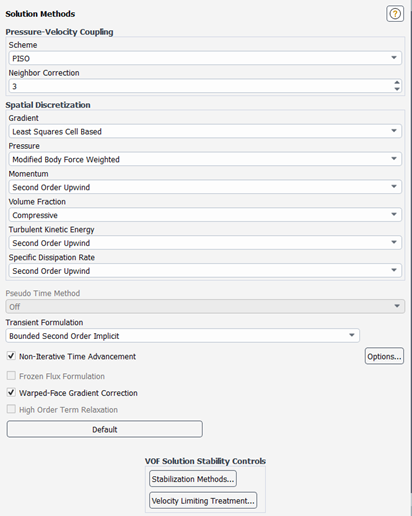Click the High Order Term Relaxation checkbox

(11, 409)
